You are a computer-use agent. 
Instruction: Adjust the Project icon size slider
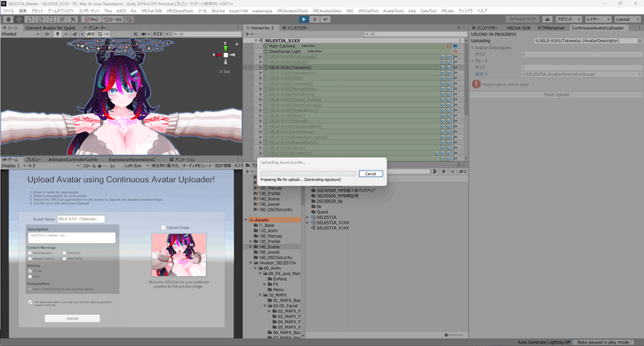452,335
